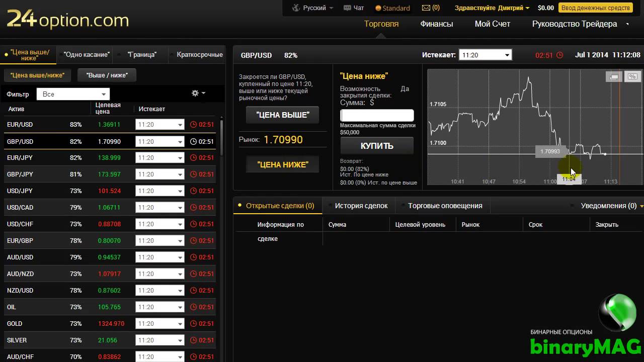Screen dimensions: 644x362
Task: Click the clock icon in EUR/JPY row
Action: pos(194,158)
